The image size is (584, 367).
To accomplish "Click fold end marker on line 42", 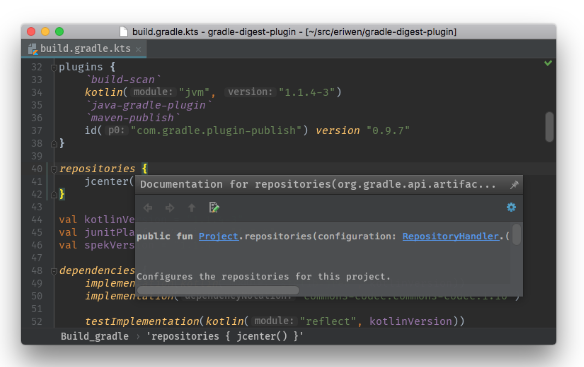I will pos(53,194).
